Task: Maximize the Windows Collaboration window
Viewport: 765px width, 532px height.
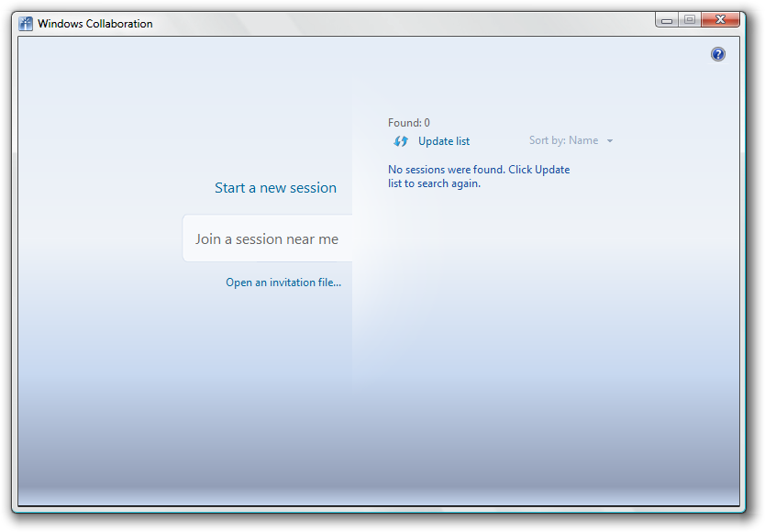Action: point(690,20)
